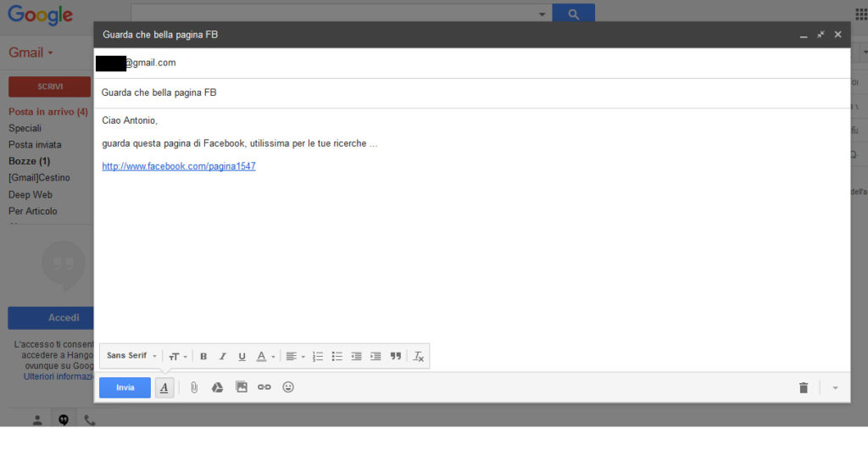Open more compose options arrow
The image size is (868, 456).
click(x=835, y=388)
